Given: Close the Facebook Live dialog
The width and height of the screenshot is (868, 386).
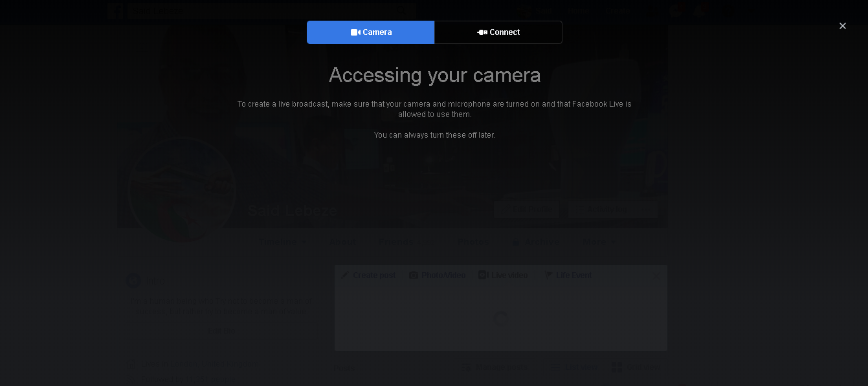Looking at the screenshot, I should point(842,26).
